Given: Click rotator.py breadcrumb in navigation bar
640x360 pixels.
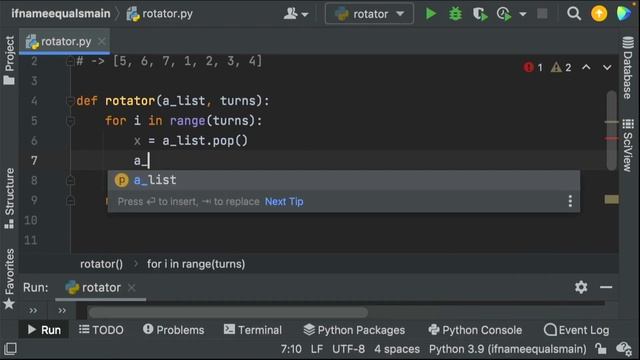Looking at the screenshot, I should tap(160, 14).
